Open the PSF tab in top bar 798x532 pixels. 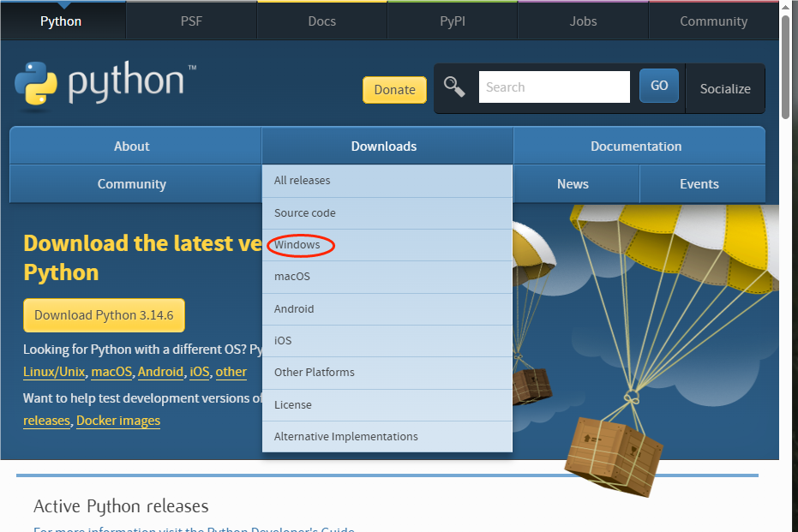191,21
